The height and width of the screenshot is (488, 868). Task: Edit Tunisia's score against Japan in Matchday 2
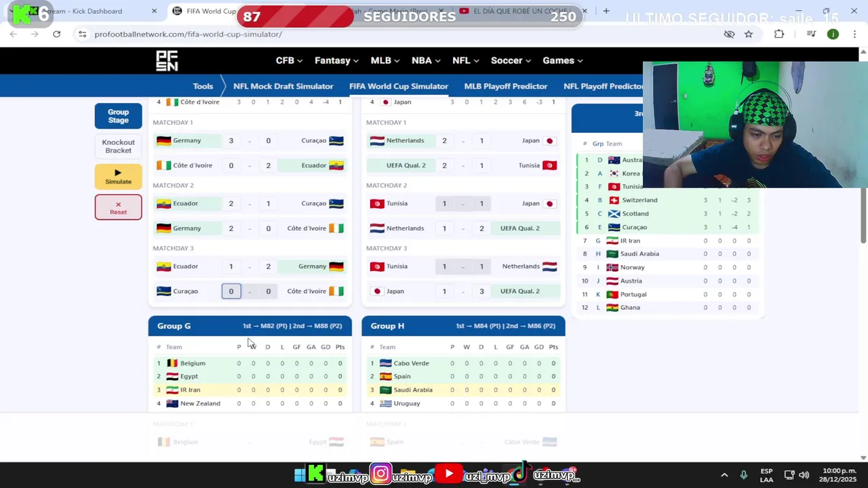(x=444, y=203)
